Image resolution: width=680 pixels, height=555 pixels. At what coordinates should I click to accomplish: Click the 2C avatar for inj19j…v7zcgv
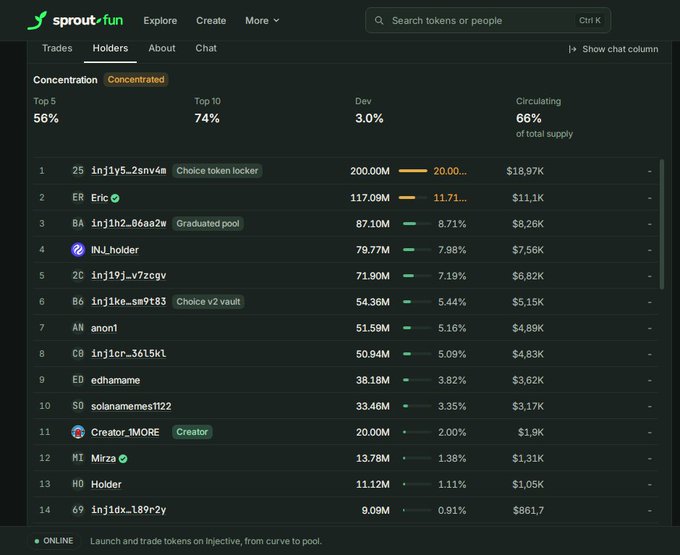point(78,275)
